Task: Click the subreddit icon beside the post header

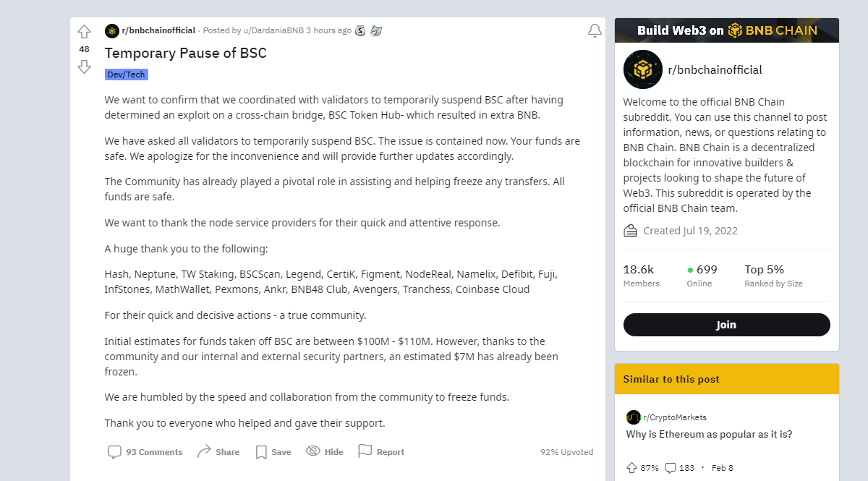Action: 112,30
